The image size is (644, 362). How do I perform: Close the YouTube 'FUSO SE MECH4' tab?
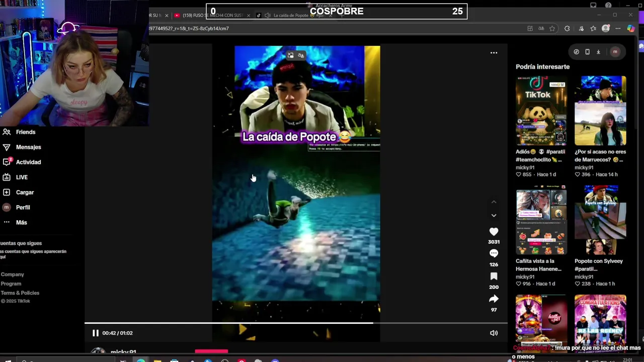pos(248,16)
